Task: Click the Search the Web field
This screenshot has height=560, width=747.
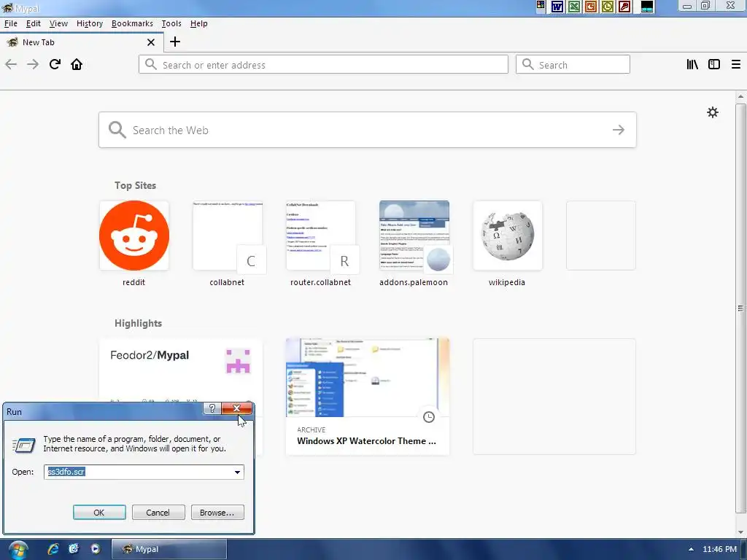Action: [368, 130]
